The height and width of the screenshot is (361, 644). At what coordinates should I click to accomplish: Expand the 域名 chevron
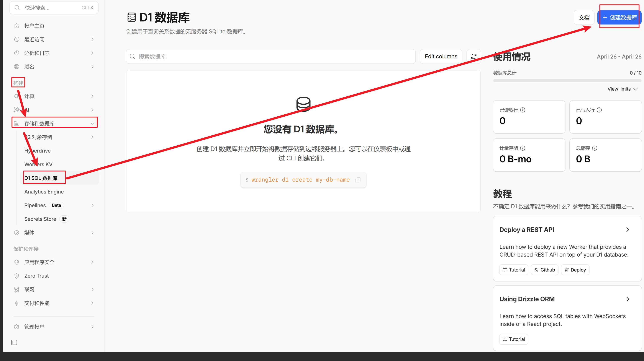pos(92,67)
